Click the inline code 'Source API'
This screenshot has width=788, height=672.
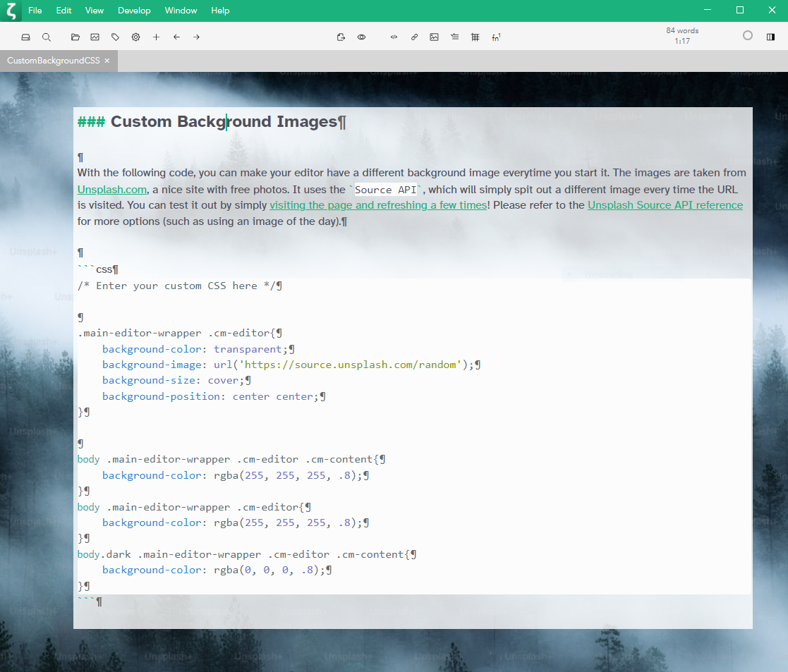click(x=385, y=190)
